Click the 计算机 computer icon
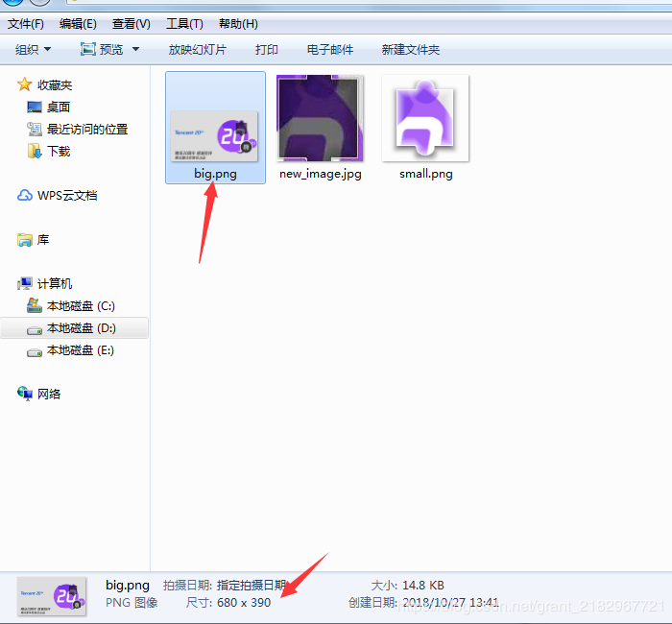This screenshot has width=672, height=624. 24,283
